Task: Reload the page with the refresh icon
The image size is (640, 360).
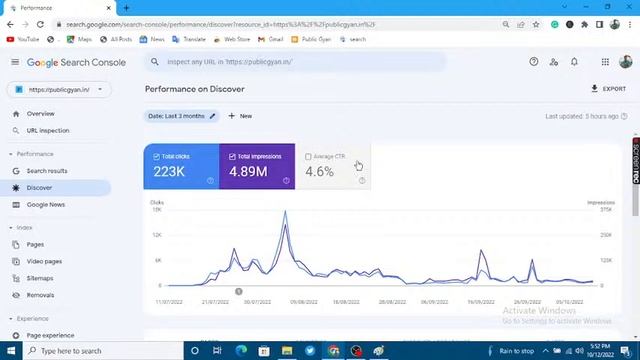Action: [40, 24]
